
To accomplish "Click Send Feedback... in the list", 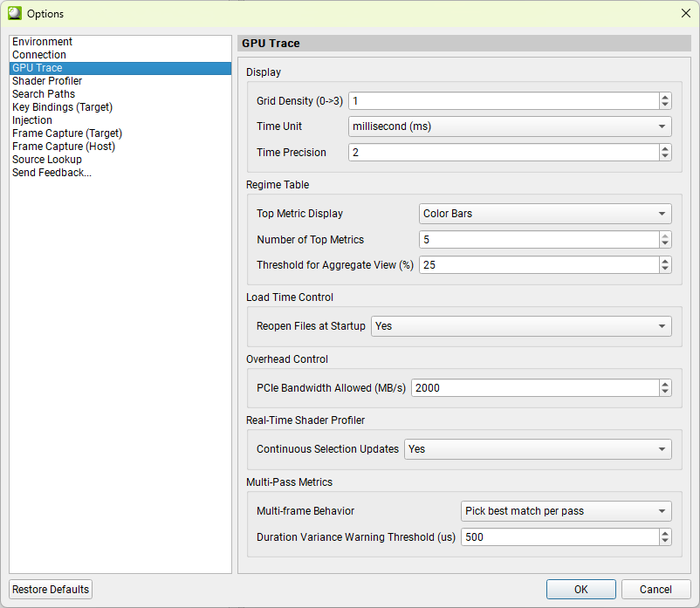I will point(51,173).
